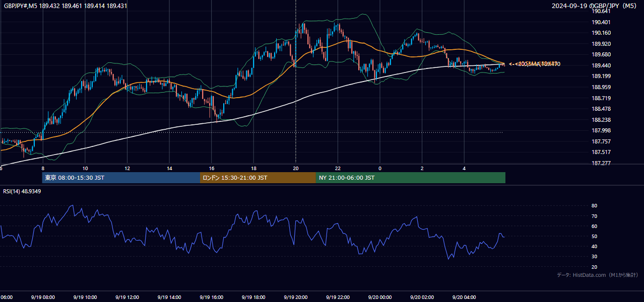Click the 9/19 22:00 date label
This screenshot has width=644, height=302.
[338, 297]
